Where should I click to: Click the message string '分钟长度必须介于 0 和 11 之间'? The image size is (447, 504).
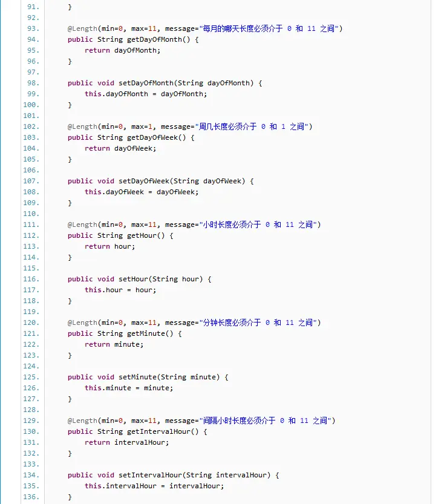coord(258,322)
